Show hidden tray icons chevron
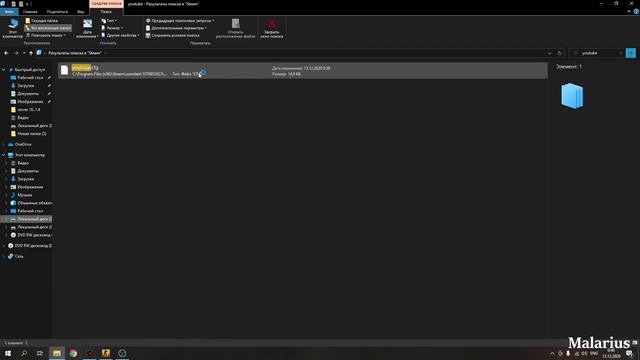This screenshot has width=640, height=360. (552, 353)
